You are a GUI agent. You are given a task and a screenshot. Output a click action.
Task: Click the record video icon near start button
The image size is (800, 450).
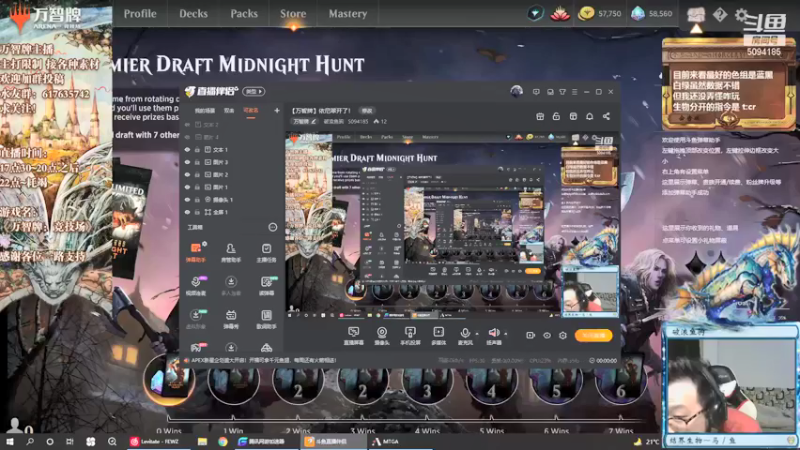531,335
